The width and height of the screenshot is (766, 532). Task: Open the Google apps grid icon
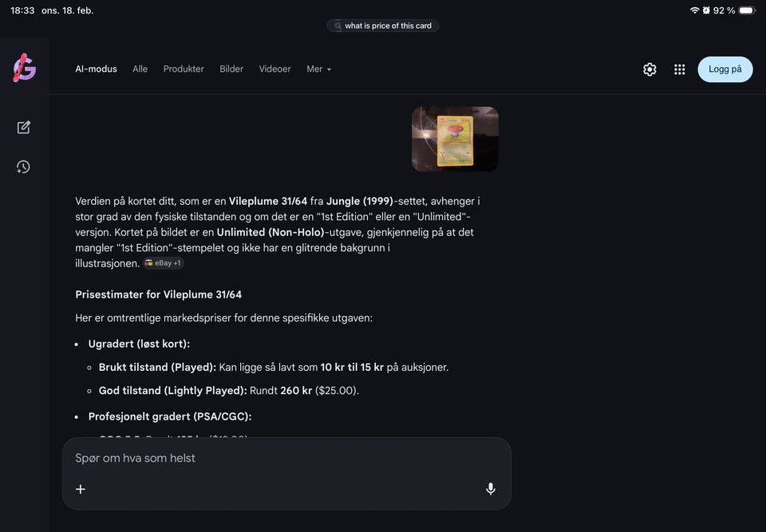coord(679,69)
